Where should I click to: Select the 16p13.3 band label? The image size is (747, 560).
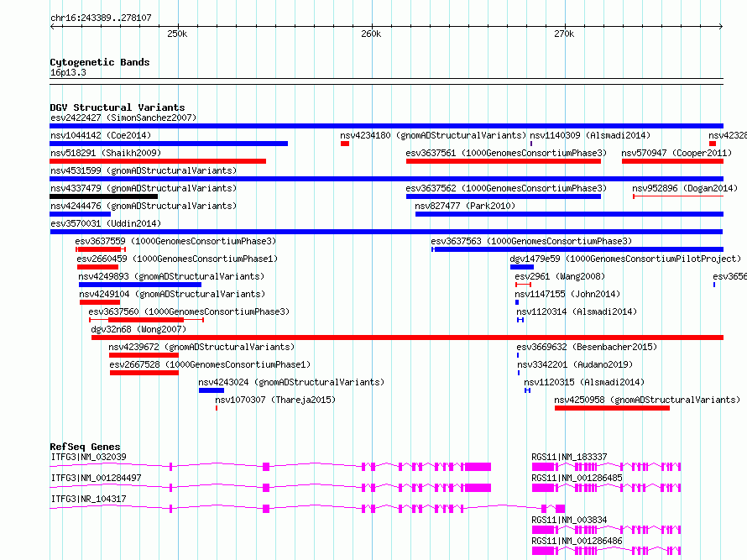pyautogui.click(x=68, y=73)
